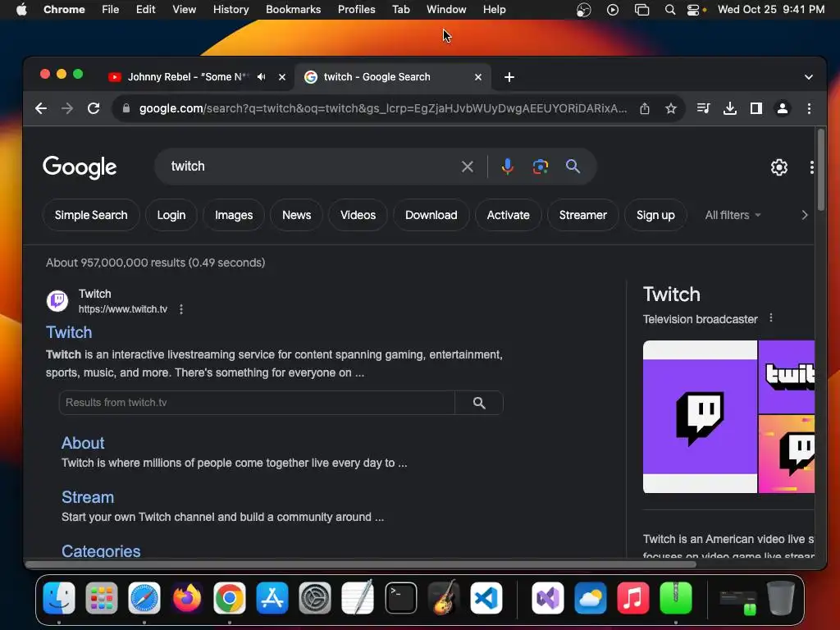The height and width of the screenshot is (630, 840).
Task: Open Google quick settings with the gear icon
Action: coord(779,167)
